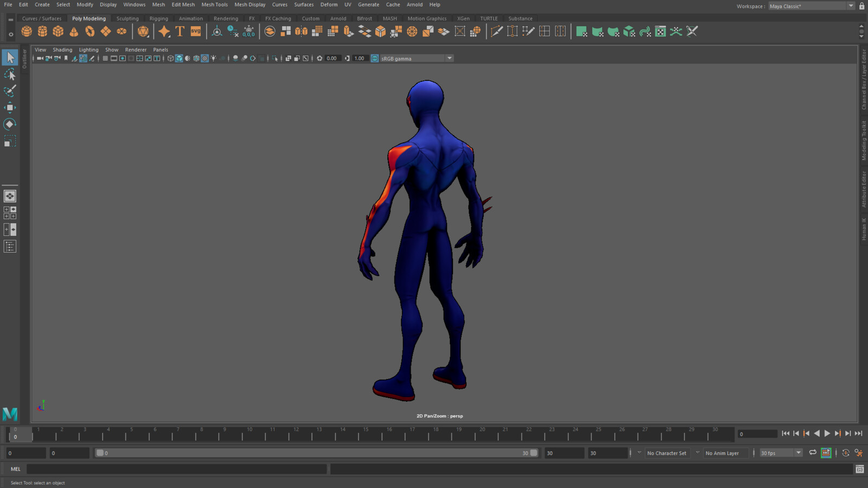
Task: Open the Renderer panel menu
Action: (136, 49)
